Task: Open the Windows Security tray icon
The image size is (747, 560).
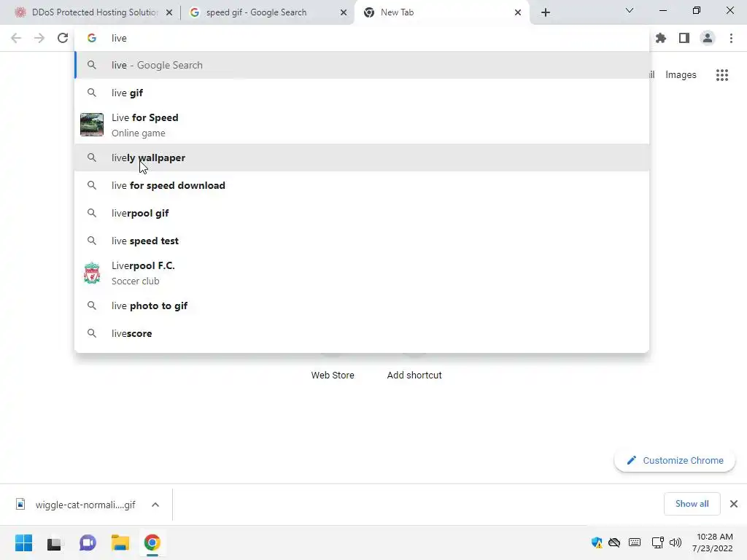Action: click(597, 542)
